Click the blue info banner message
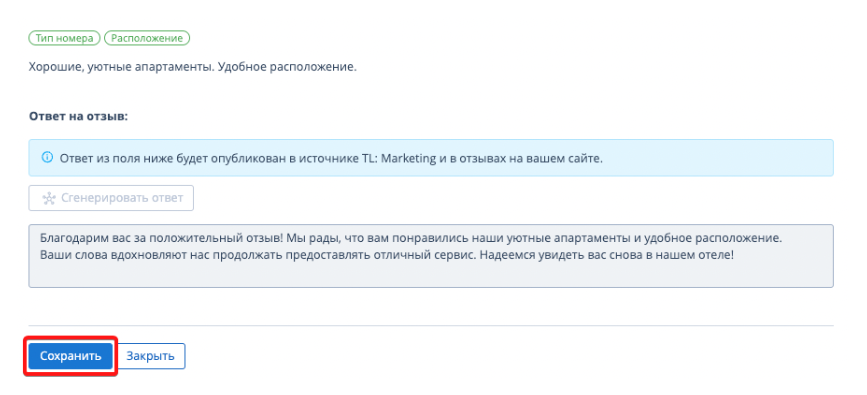Image resolution: width=867 pixels, height=395 pixels. (331, 158)
